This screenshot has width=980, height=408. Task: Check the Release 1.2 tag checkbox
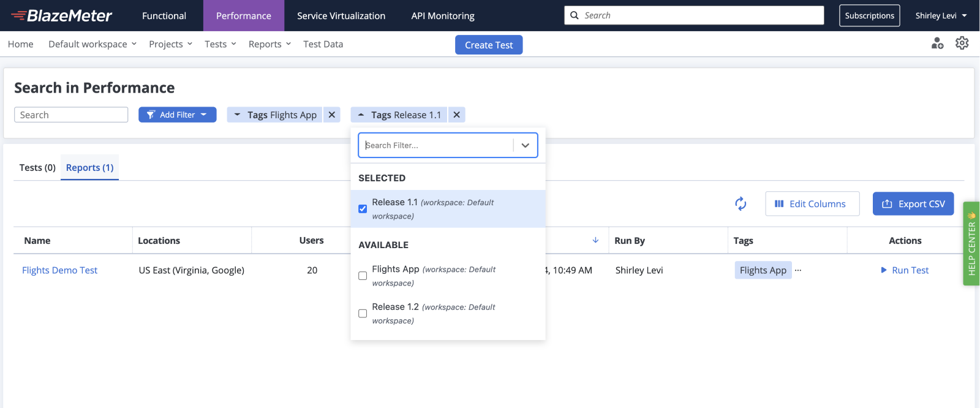[363, 314]
